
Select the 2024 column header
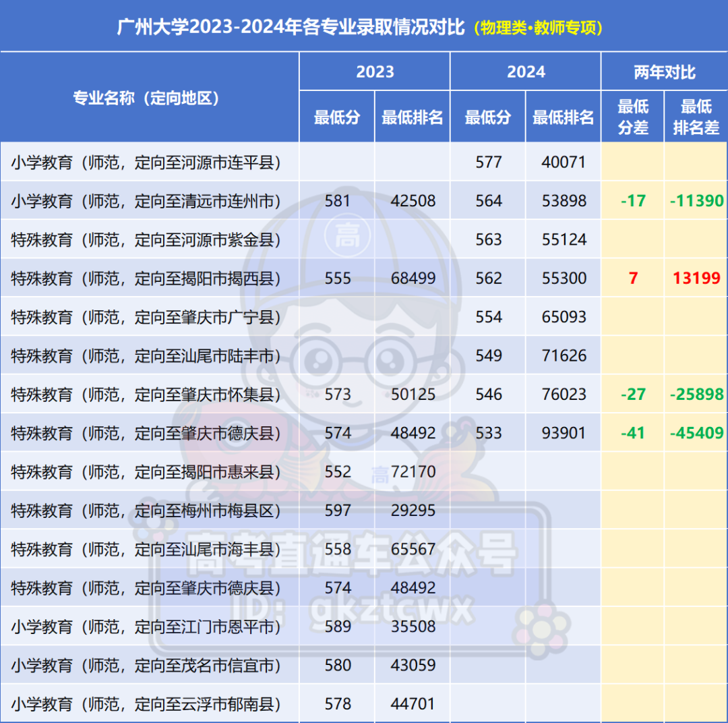point(525,71)
